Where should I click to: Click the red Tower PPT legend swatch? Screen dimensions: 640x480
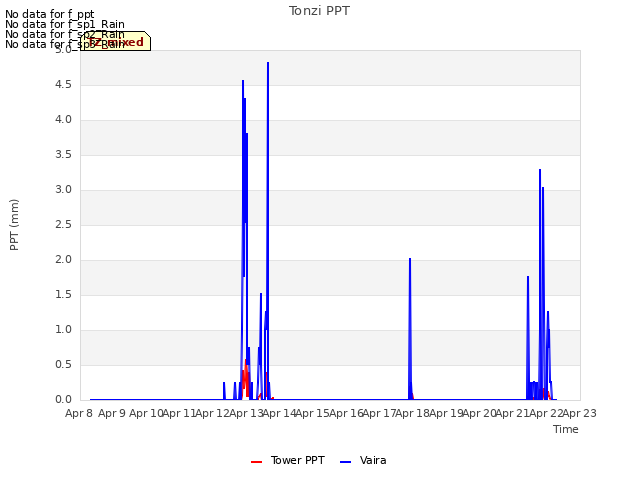256,462
